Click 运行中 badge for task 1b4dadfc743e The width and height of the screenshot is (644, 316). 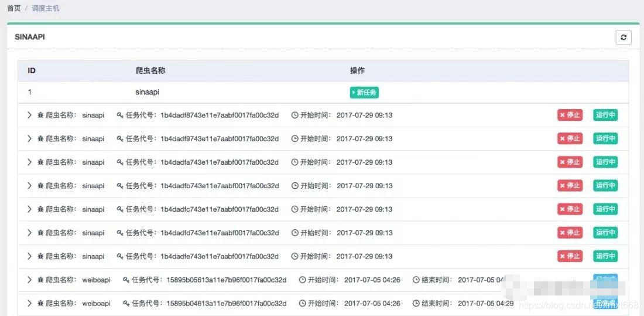(605, 209)
